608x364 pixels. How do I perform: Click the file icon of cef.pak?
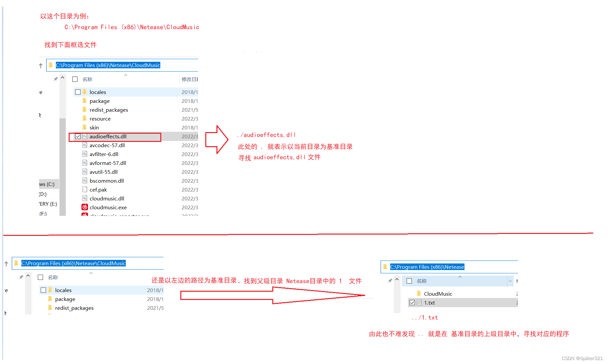pyautogui.click(x=85, y=189)
